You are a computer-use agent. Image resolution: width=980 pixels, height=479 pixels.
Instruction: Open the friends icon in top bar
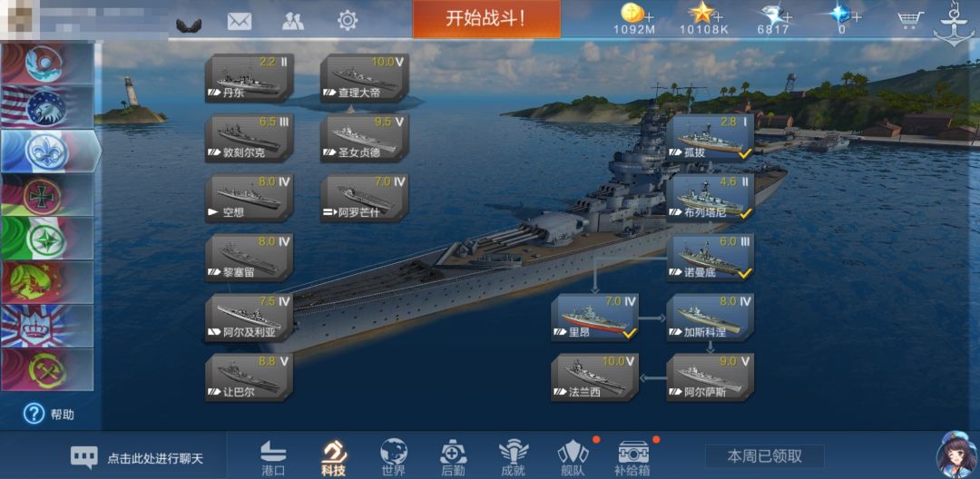point(292,21)
